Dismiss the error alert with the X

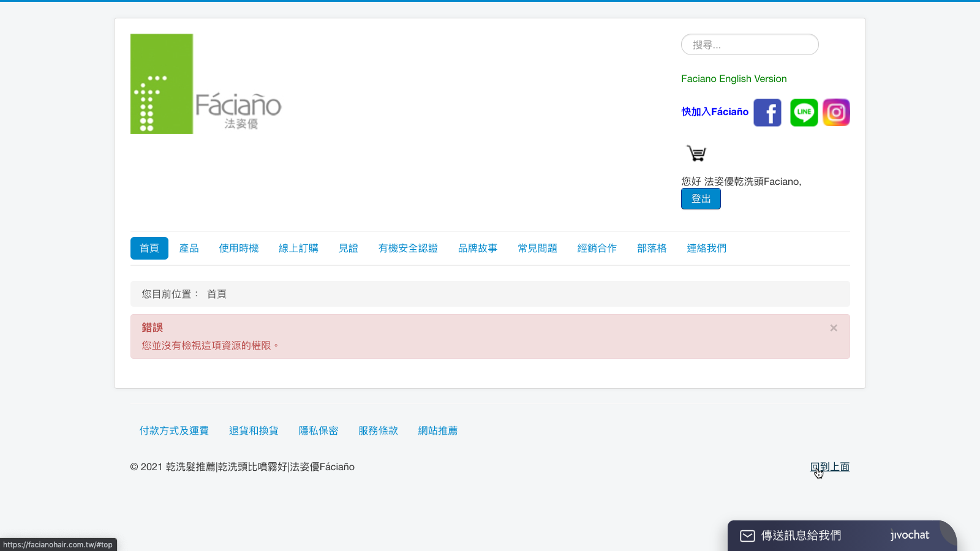[834, 328]
